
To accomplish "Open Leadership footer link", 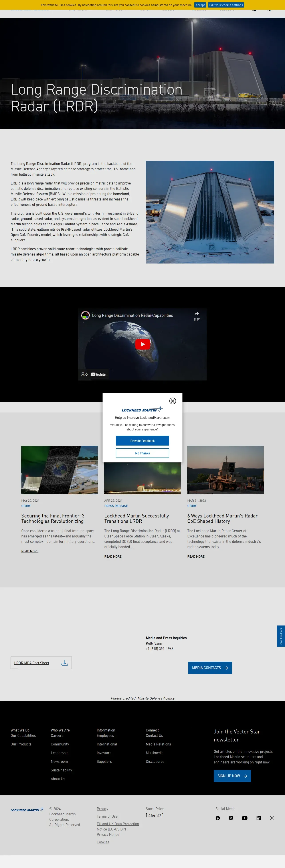I will pos(60,753).
